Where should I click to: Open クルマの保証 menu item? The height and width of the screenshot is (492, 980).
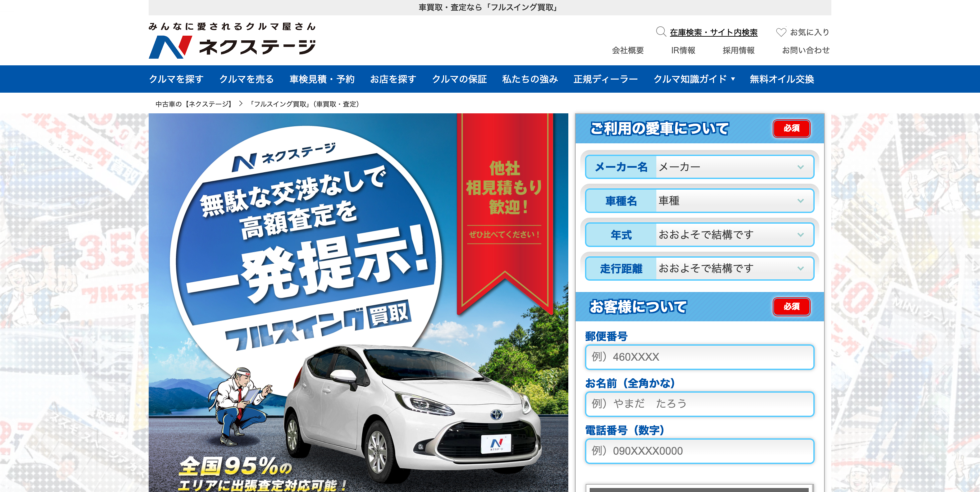click(x=459, y=79)
